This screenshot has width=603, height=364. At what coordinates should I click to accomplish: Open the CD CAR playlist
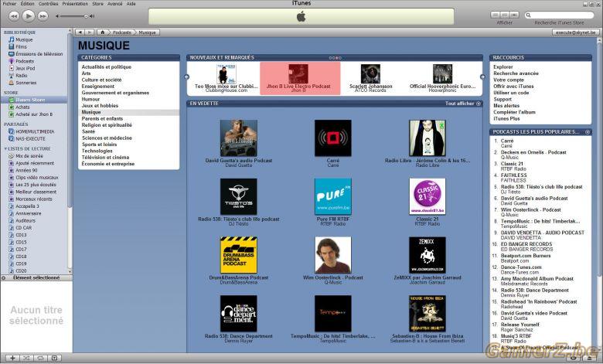(x=23, y=227)
